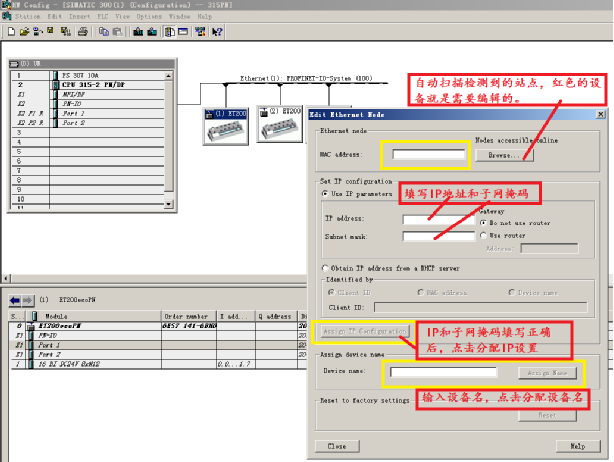Click rack scrollbar up arrow

tap(169, 76)
